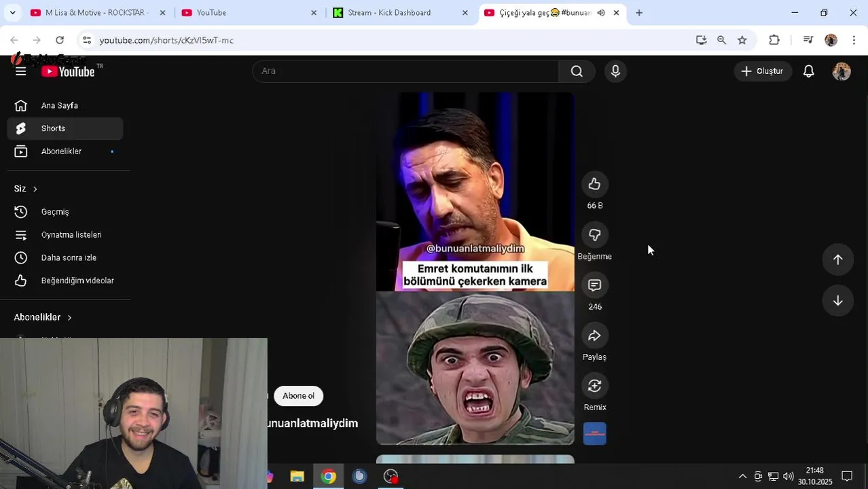Expand the Abonelikler section header

[x=43, y=317]
